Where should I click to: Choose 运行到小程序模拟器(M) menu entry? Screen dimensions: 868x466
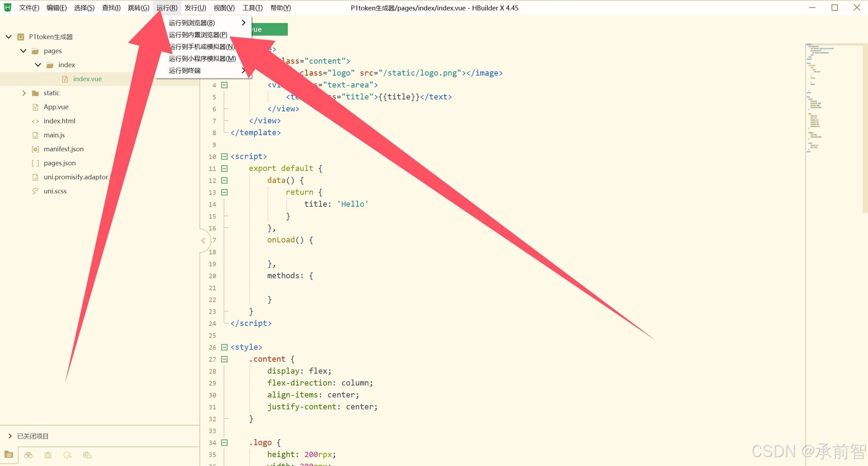click(202, 58)
